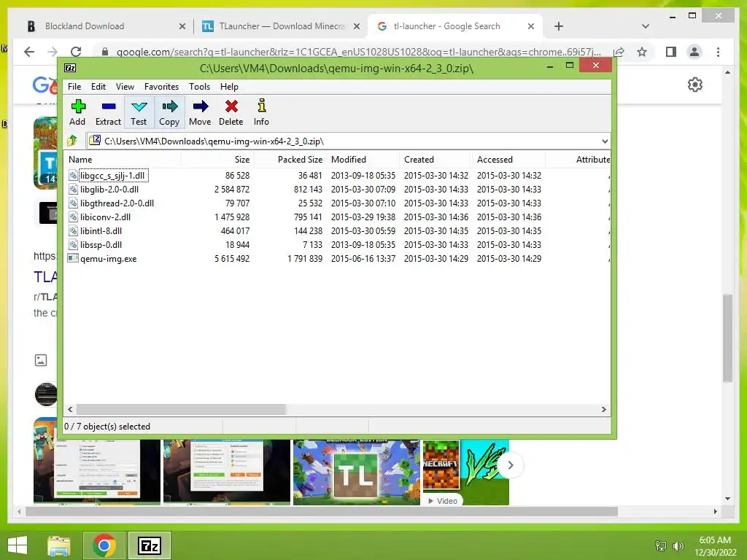Select libiconv-2.dll in the file list
The width and height of the screenshot is (747, 560).
[x=105, y=217]
